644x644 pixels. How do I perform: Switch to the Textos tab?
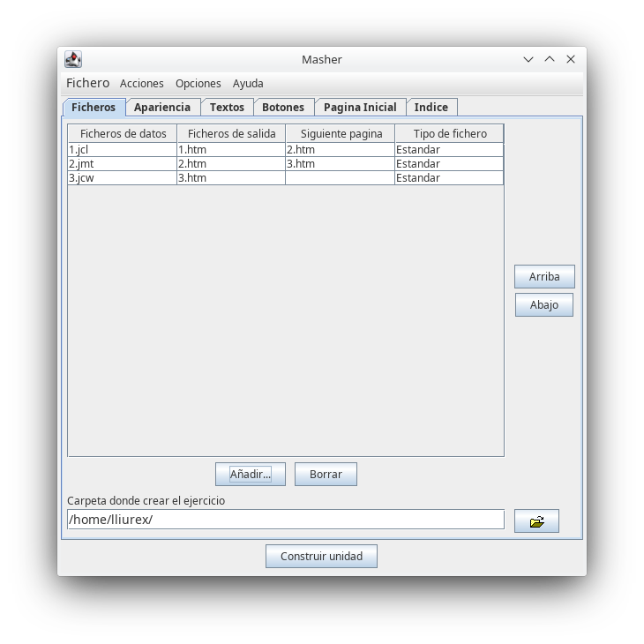[227, 107]
